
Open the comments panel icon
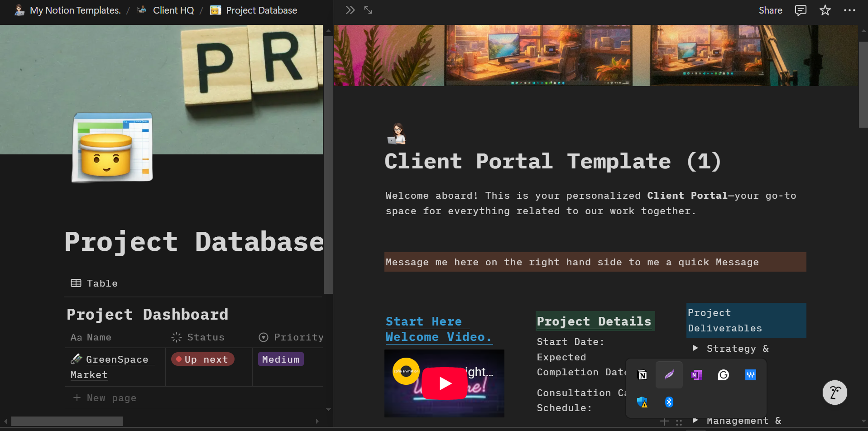pos(801,10)
